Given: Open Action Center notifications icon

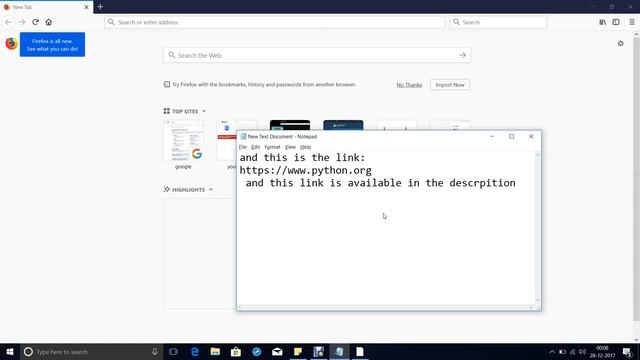Looking at the screenshot, I should tap(627, 351).
